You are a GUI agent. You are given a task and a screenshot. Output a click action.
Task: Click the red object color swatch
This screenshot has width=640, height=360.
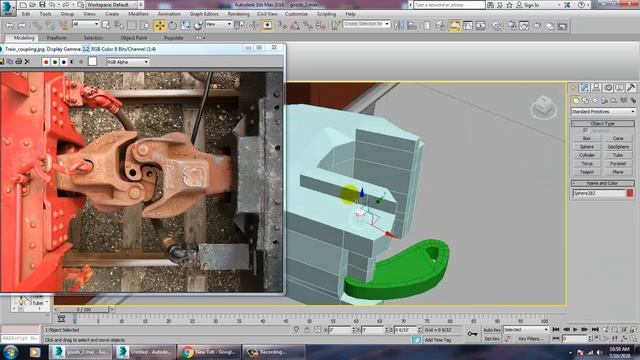[x=630, y=193]
